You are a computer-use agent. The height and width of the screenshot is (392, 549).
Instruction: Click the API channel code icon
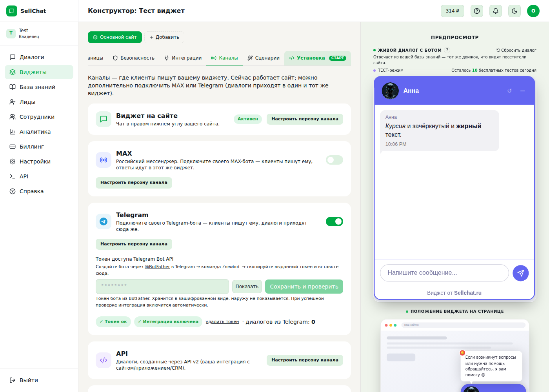point(104,360)
